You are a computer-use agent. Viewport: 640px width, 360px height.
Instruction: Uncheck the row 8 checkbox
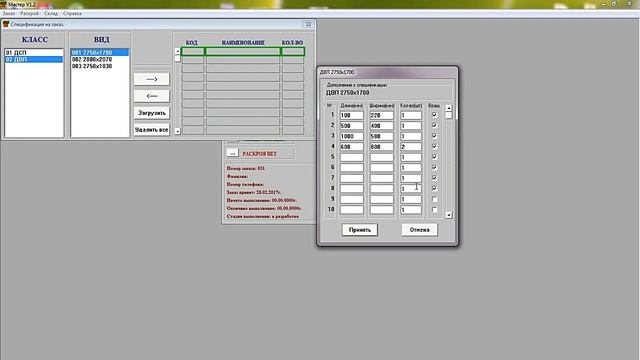point(434,189)
